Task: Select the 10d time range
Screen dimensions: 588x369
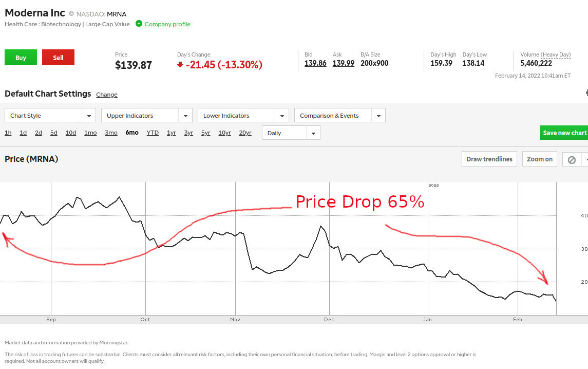Action: 70,133
